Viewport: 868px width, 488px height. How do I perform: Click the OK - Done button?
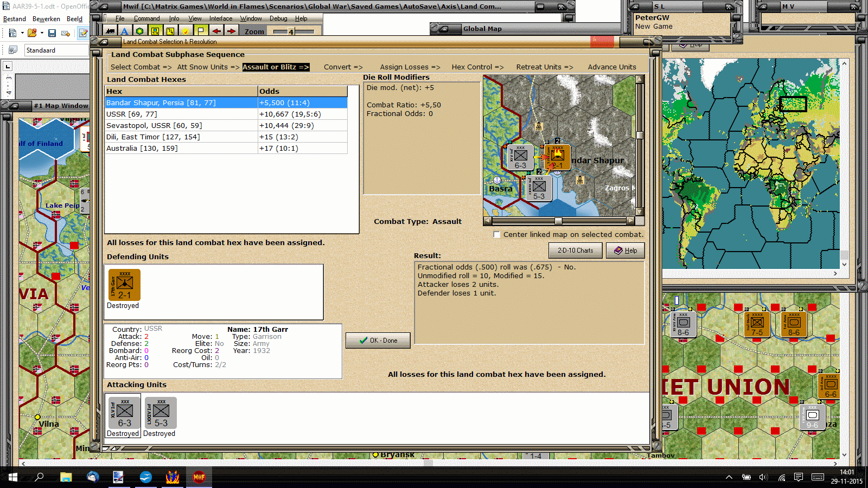[x=378, y=341]
